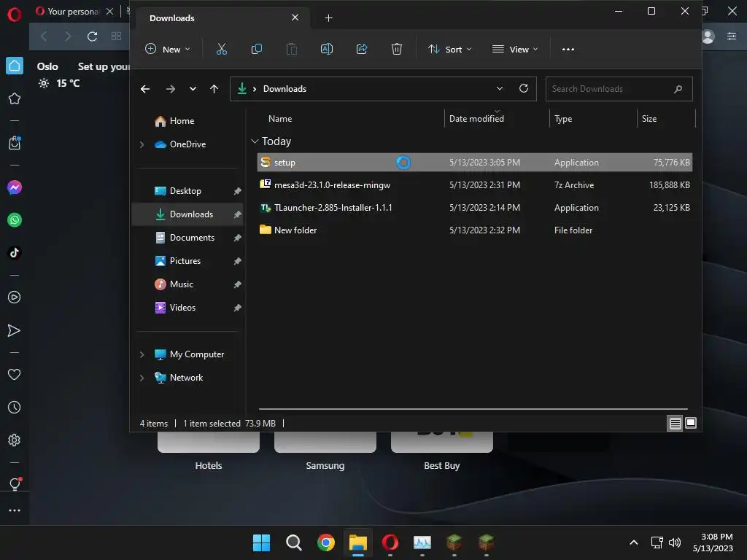Viewport: 747px width, 560px height.
Task: Expand My Computer tree node
Action: pos(142,355)
